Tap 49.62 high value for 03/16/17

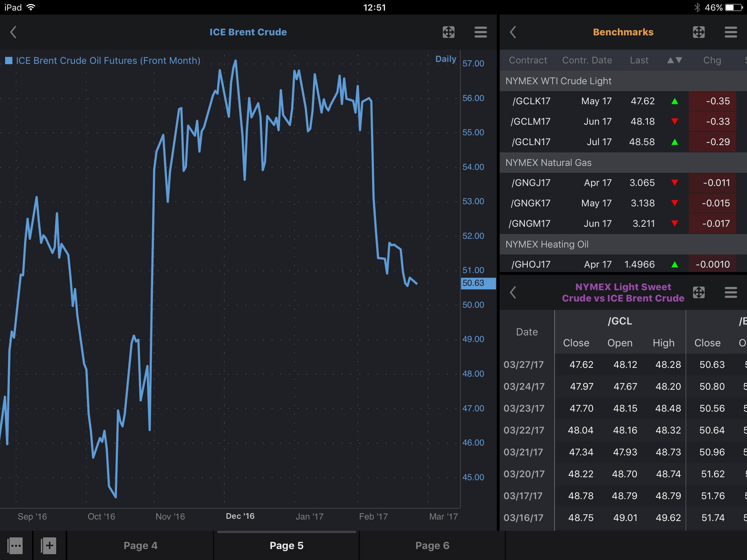coord(668,518)
